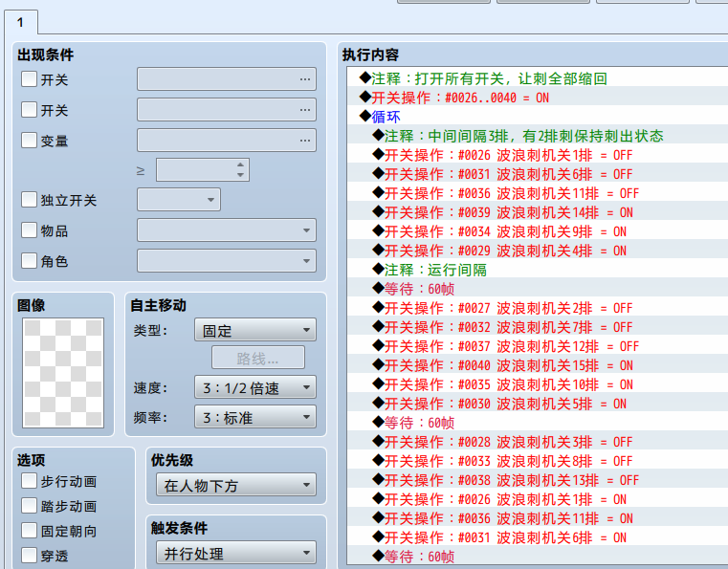Select 波浪刺机关4排 = ON command

pos(538,251)
